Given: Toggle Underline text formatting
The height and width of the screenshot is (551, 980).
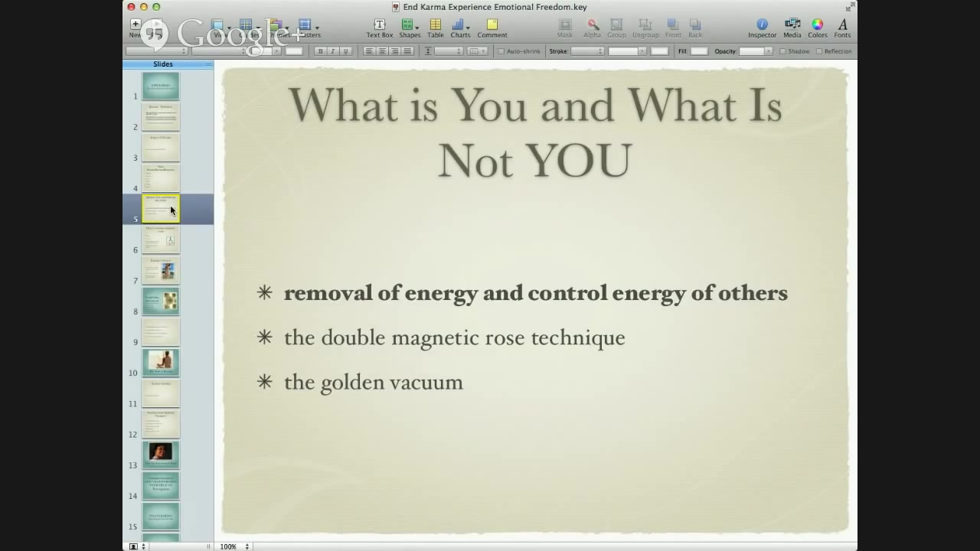Looking at the screenshot, I should click(345, 51).
